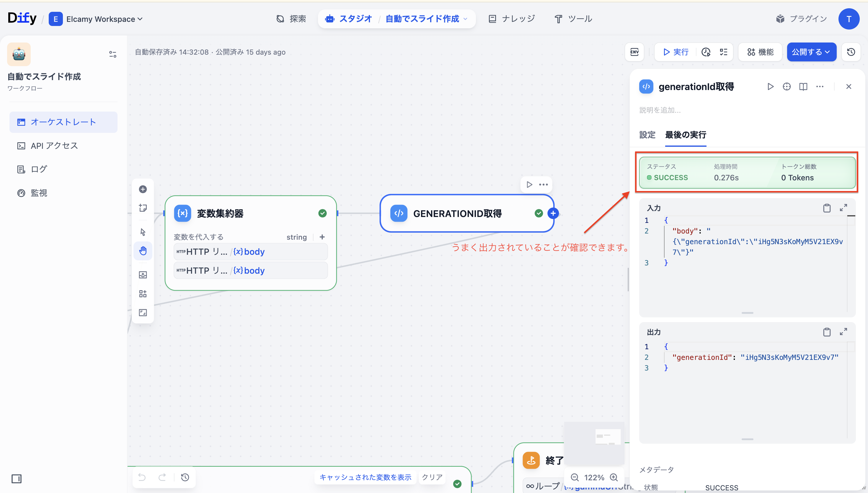Run this step from generationId panel header
This screenshot has width=868, height=493.
click(770, 87)
